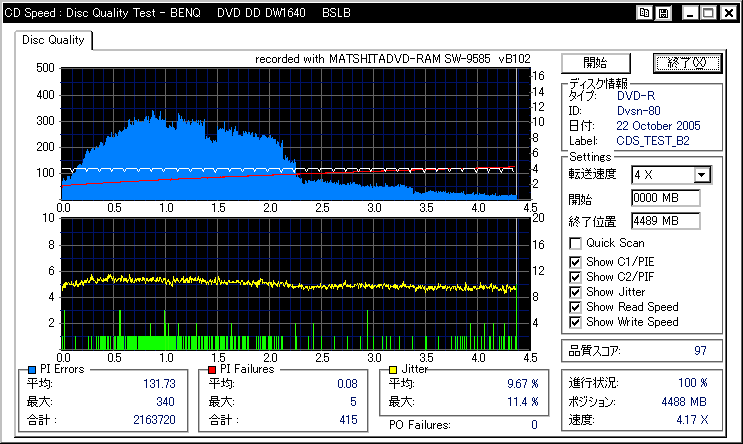Minimize the CD Speed window

pyautogui.click(x=689, y=13)
